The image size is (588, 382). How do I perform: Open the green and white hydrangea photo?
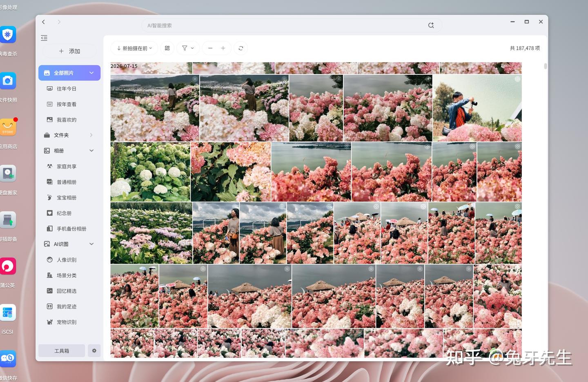(x=150, y=172)
